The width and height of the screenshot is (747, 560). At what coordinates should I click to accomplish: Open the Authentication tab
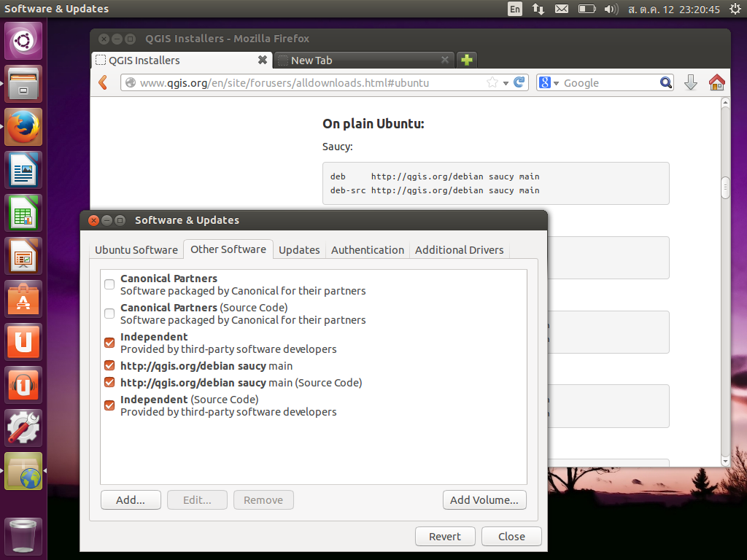[368, 250]
